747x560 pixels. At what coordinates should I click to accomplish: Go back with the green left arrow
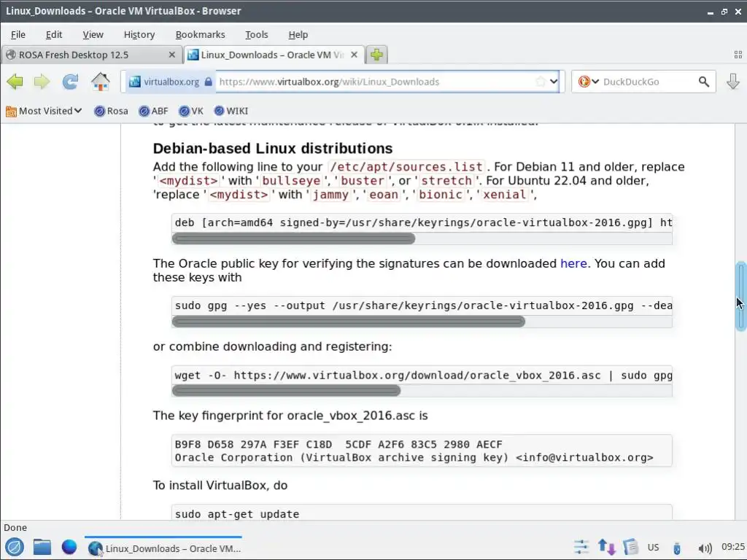pyautogui.click(x=15, y=82)
